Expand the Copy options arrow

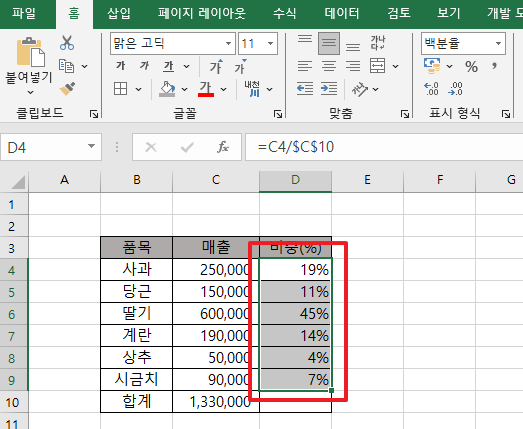tap(85, 66)
